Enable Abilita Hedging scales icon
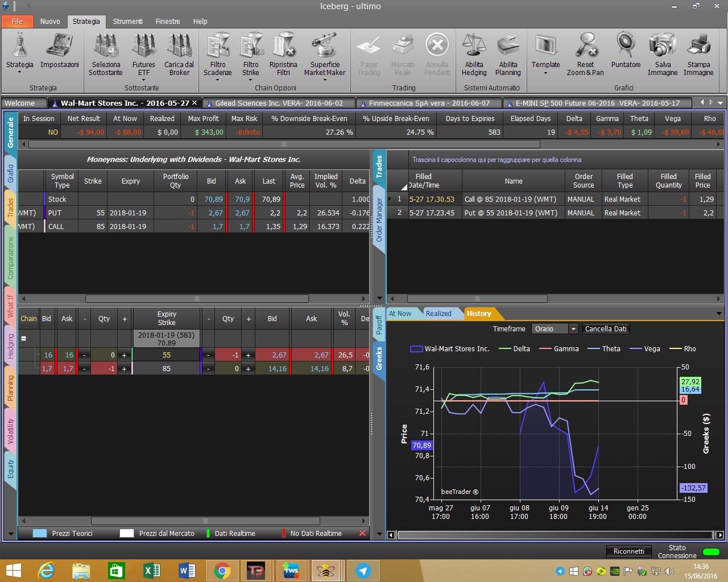728x582 pixels. (x=474, y=45)
